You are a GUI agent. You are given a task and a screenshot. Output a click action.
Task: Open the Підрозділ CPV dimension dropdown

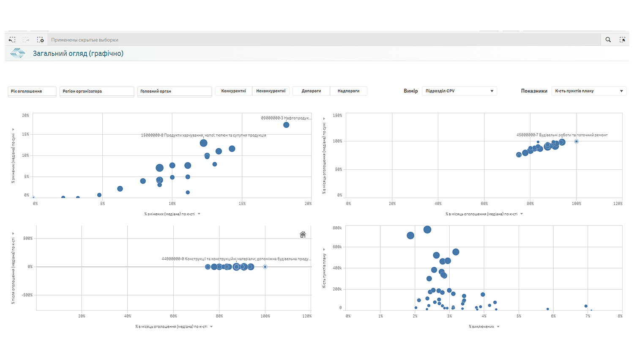coord(459,90)
